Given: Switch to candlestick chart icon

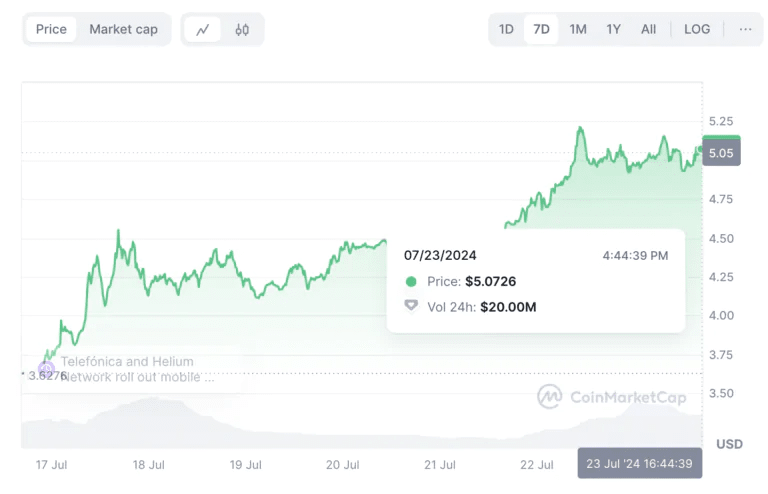Looking at the screenshot, I should tap(242, 30).
